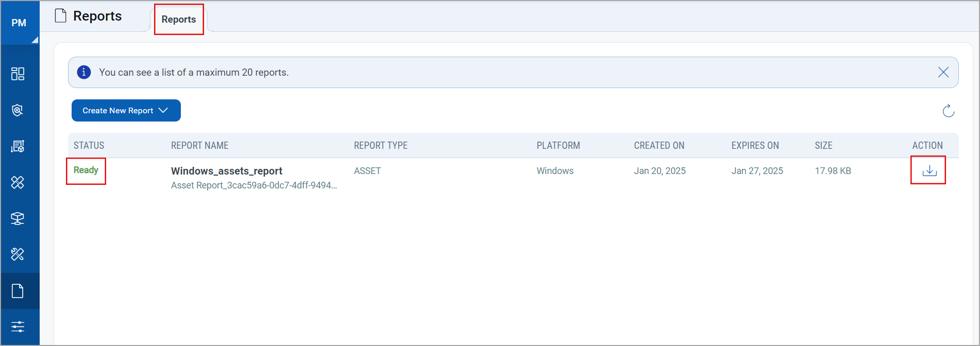Open the shield security icon in sidebar
The height and width of the screenshot is (346, 980).
tap(18, 110)
